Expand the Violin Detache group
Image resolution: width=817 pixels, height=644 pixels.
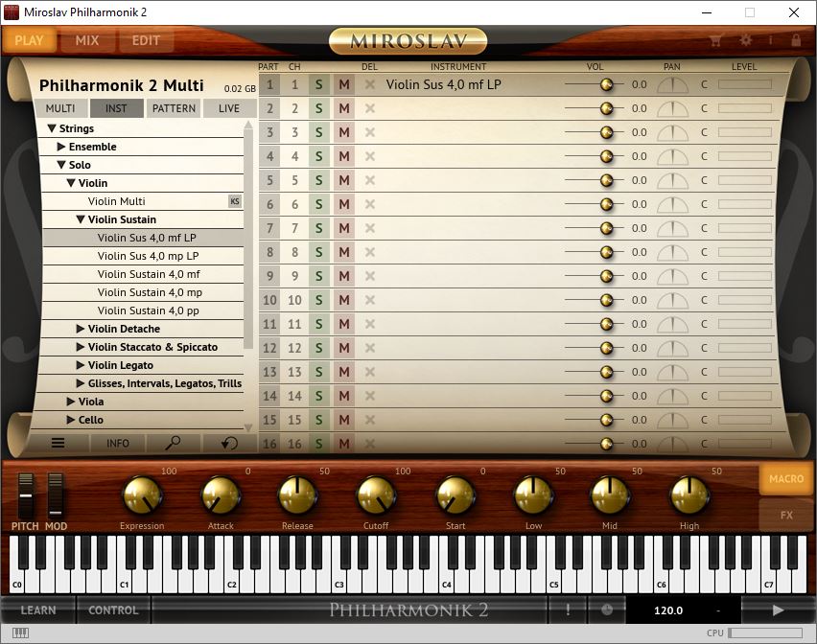pyautogui.click(x=81, y=329)
